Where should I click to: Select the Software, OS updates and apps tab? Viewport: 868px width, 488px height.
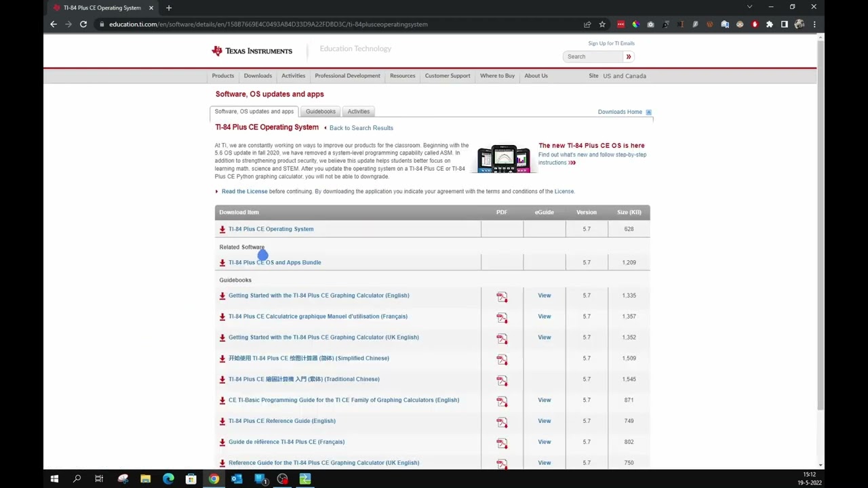point(254,112)
